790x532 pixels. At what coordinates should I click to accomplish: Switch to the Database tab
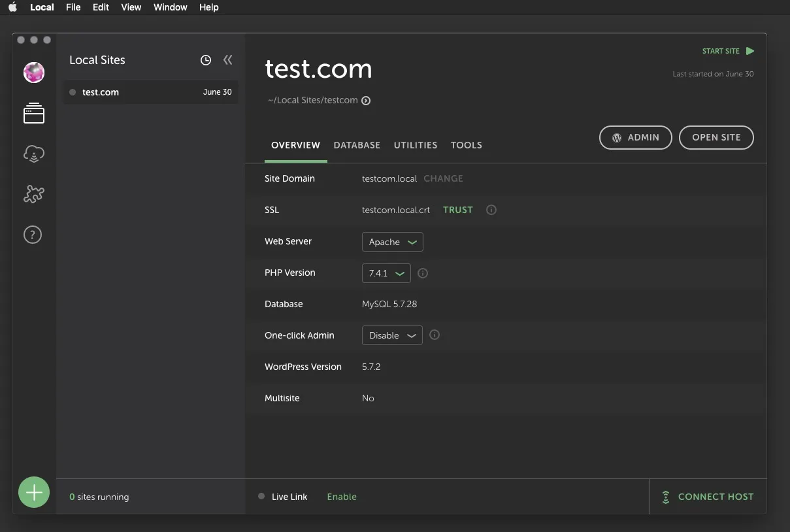point(357,145)
